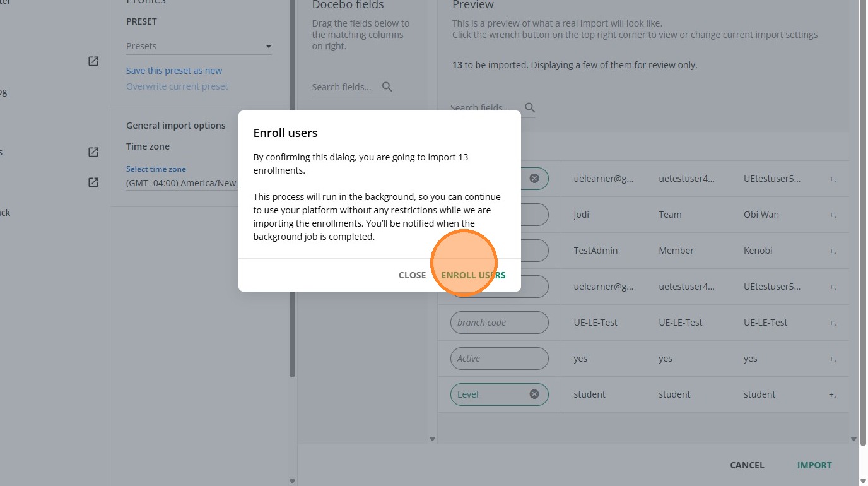This screenshot has height=486, width=868.
Task: Click the Kenobi cell
Action: pyautogui.click(x=758, y=251)
